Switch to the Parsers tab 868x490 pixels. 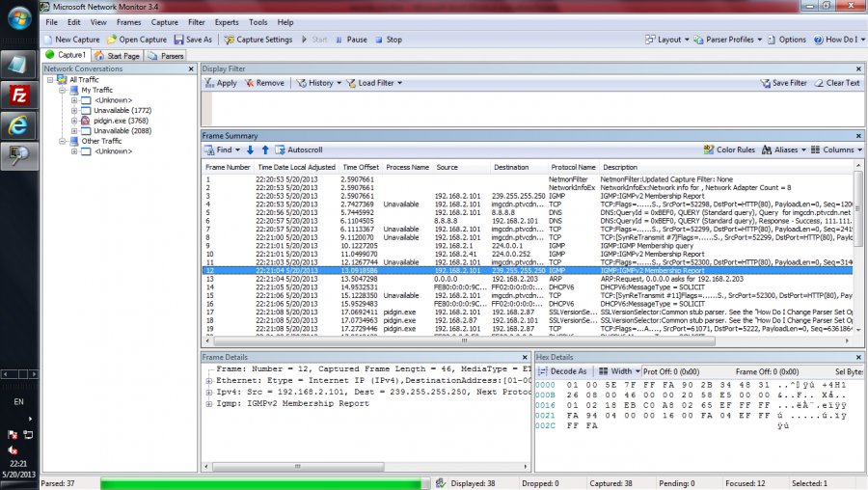point(166,56)
